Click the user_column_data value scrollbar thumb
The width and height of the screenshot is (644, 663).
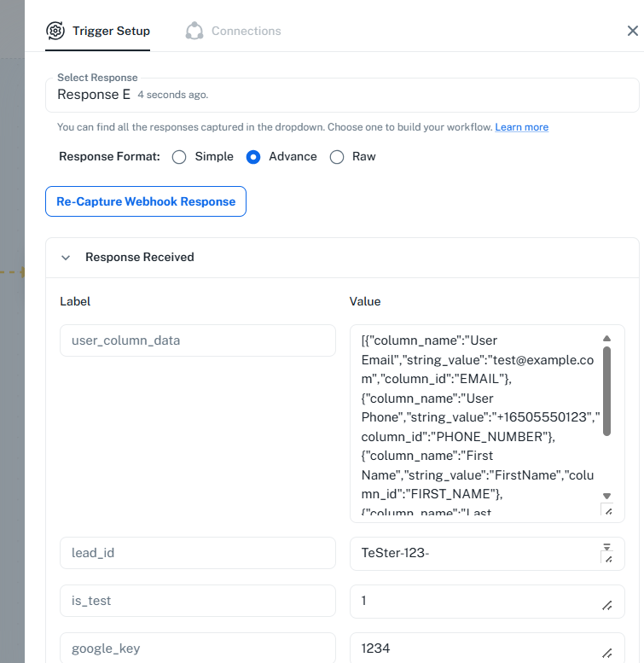606,390
